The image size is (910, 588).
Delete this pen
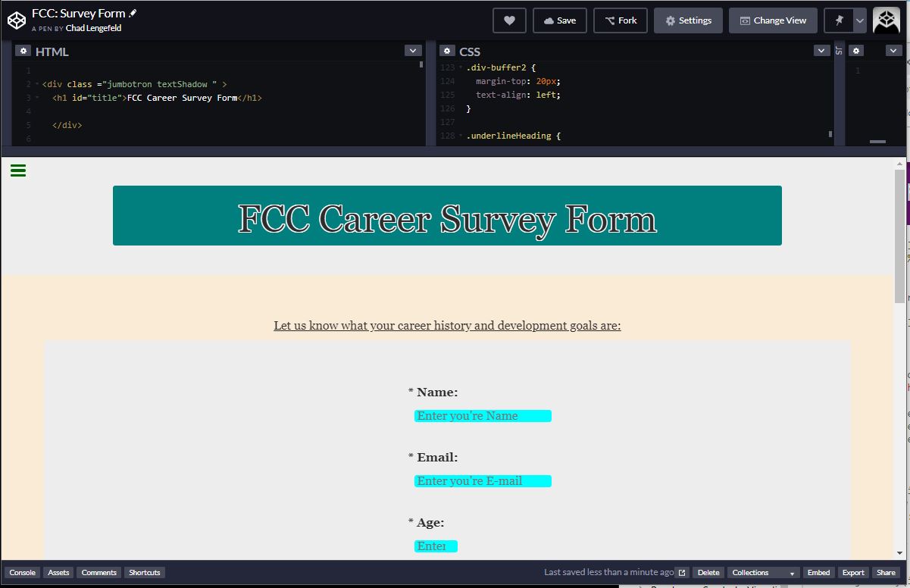pyautogui.click(x=708, y=573)
